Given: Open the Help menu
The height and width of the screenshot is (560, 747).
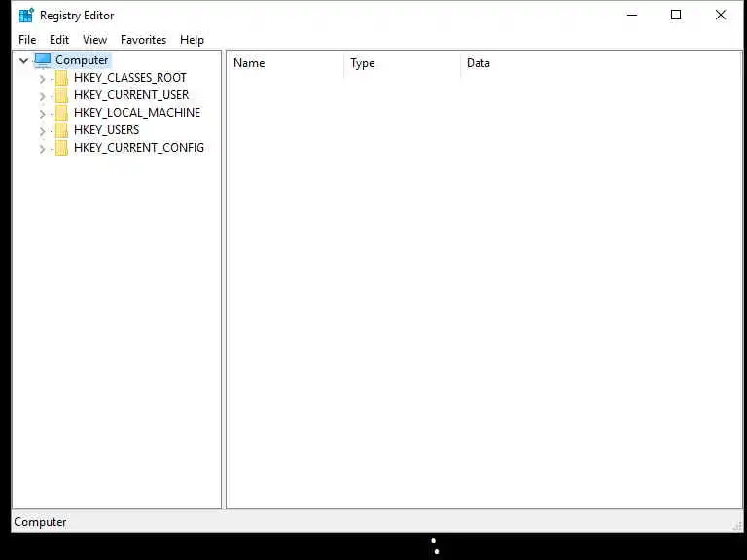Looking at the screenshot, I should 192,40.
